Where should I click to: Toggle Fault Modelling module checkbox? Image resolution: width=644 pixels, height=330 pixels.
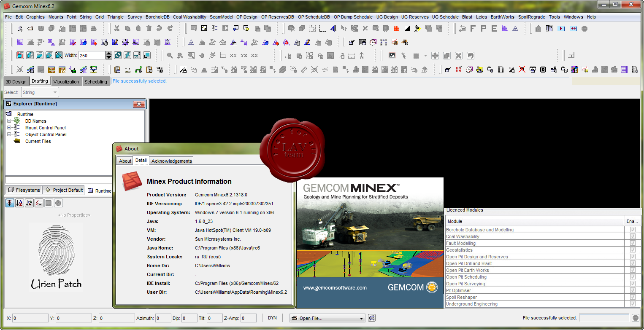(633, 243)
